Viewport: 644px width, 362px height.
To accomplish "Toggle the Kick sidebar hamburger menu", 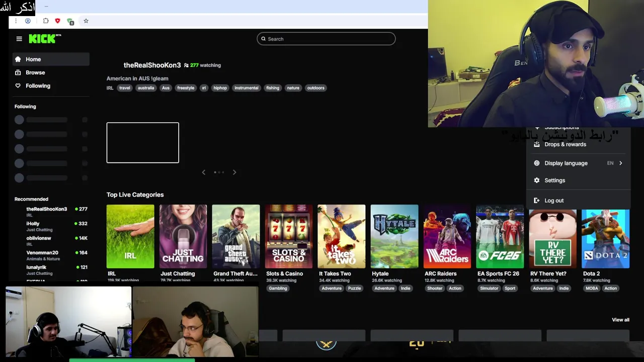I will [x=19, y=39].
